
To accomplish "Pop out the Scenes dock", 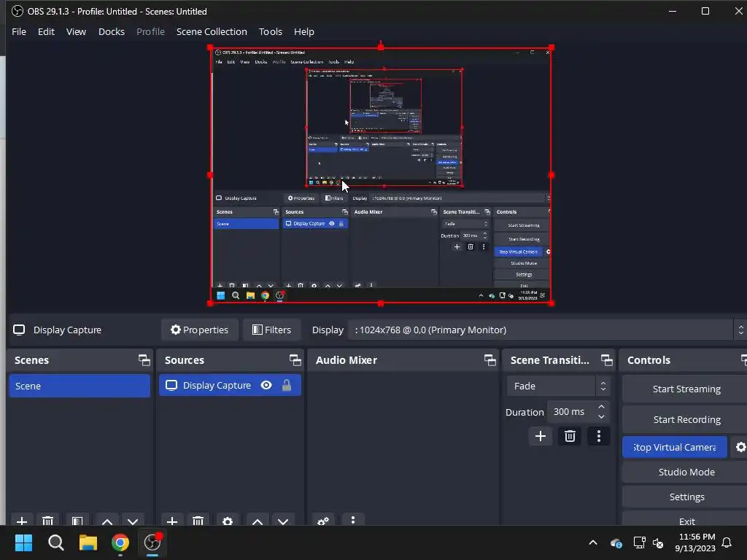I will pos(144,360).
